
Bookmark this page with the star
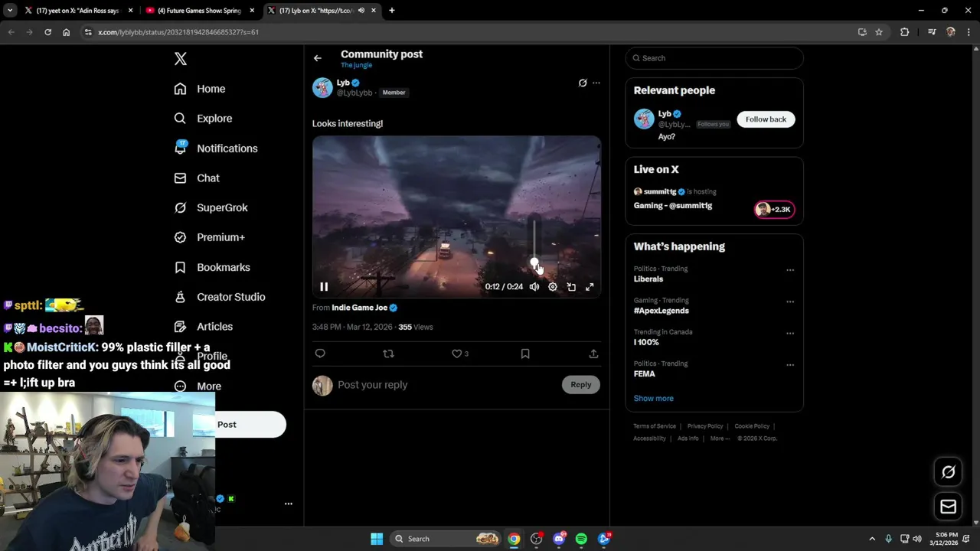click(x=879, y=32)
